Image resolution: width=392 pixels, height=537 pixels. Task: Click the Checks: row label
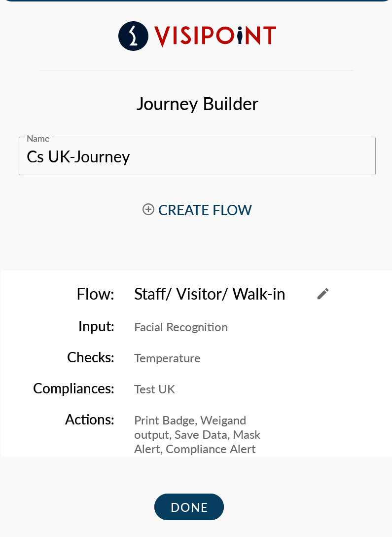[91, 358]
